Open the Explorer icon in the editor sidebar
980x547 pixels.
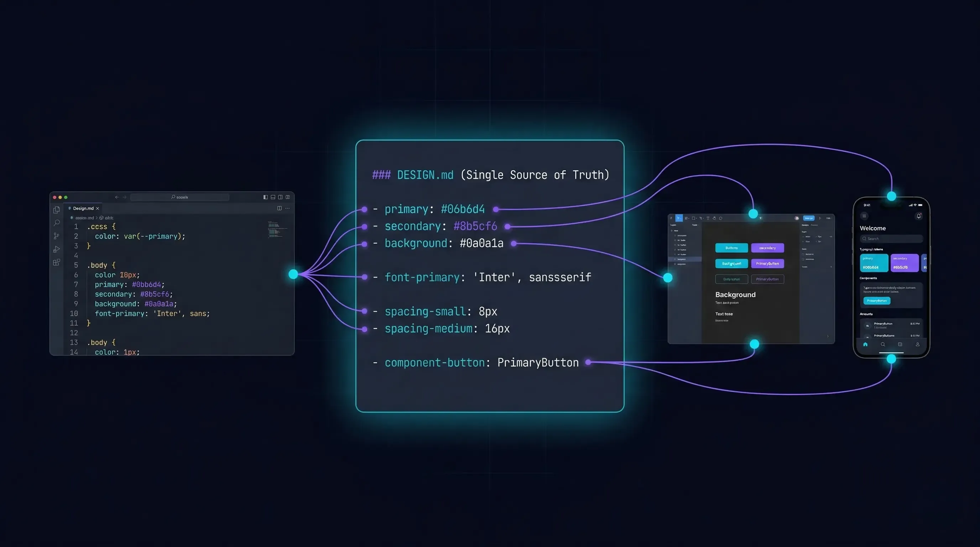[x=57, y=209]
